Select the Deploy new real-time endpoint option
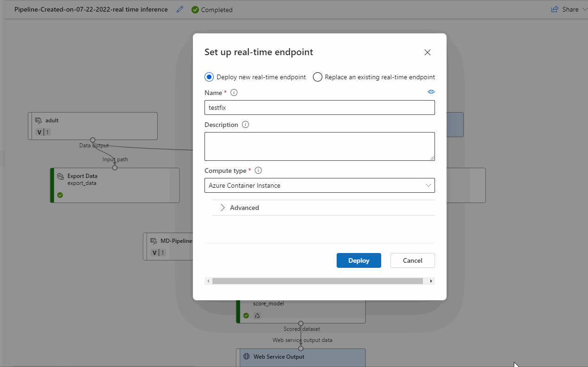588x367 pixels. pos(209,77)
